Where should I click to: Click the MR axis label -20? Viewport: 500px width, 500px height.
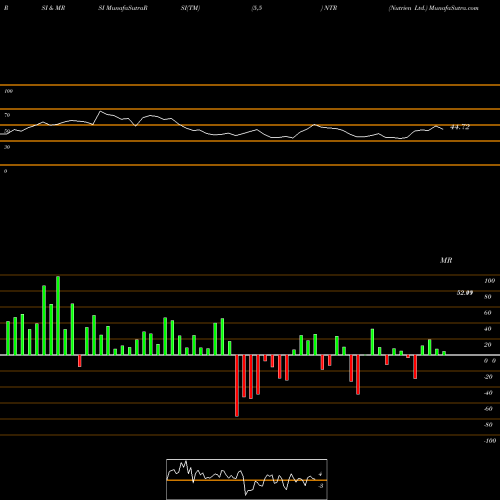[488, 377]
